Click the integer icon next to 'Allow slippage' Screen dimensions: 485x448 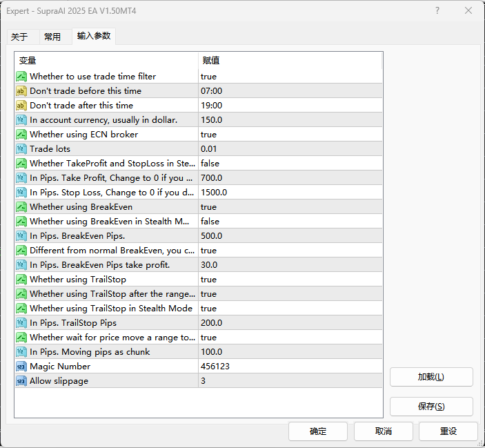point(21,381)
